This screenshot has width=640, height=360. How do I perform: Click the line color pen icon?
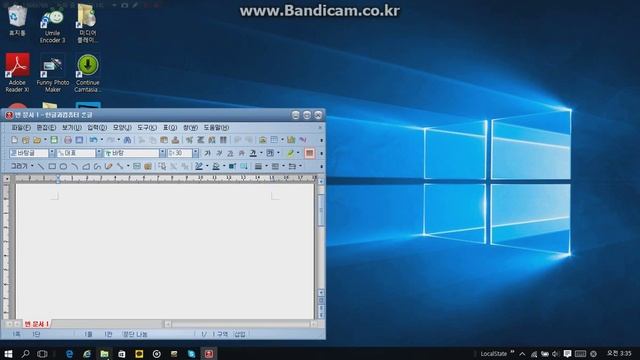[x=199, y=166]
